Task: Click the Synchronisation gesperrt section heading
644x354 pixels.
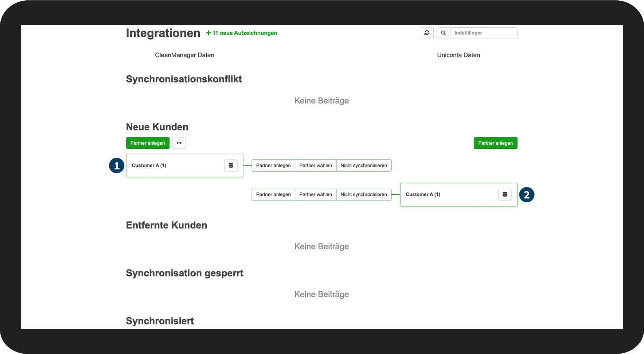Action: point(184,273)
